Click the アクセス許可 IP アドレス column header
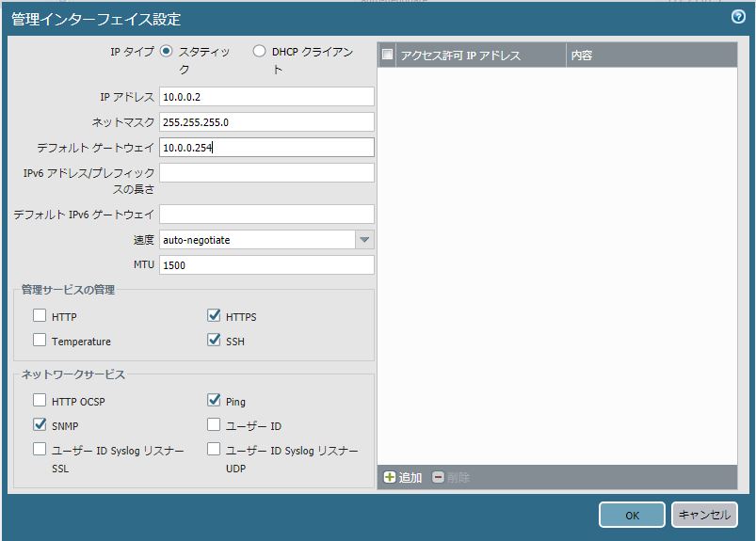Image resolution: width=756 pixels, height=541 pixels. (x=480, y=56)
